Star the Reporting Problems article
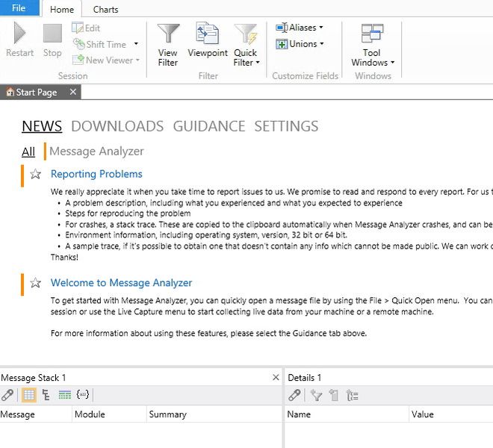 36,174
